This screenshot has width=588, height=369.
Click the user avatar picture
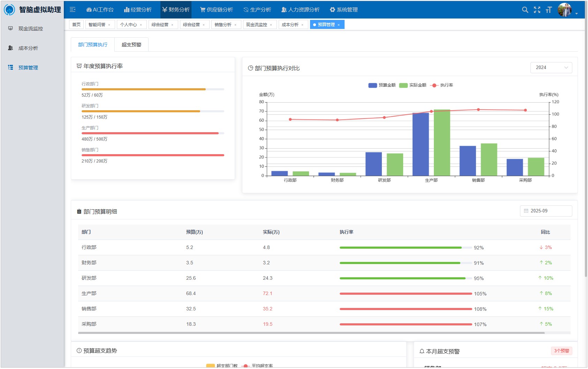click(x=564, y=10)
